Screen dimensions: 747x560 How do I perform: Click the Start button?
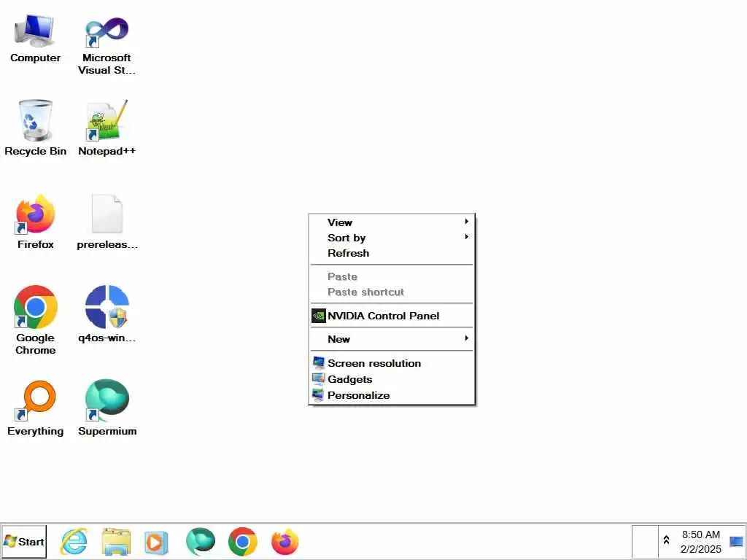(24, 542)
